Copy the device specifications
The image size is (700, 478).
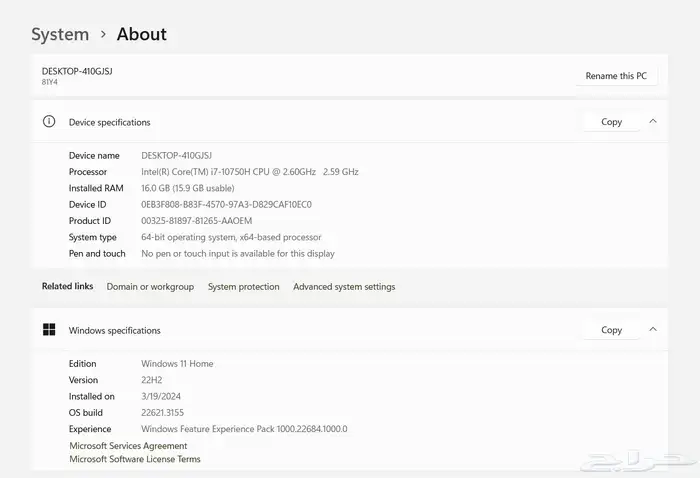pyautogui.click(x=611, y=122)
